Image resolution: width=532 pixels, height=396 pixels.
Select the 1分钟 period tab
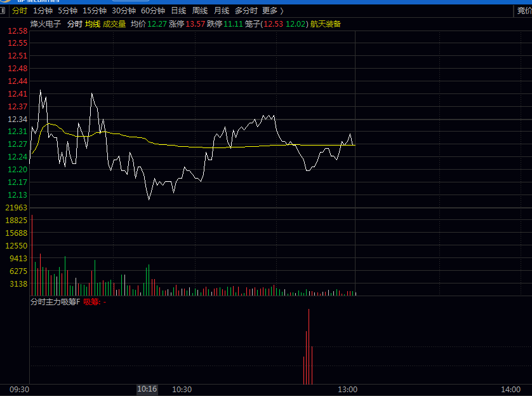click(43, 11)
